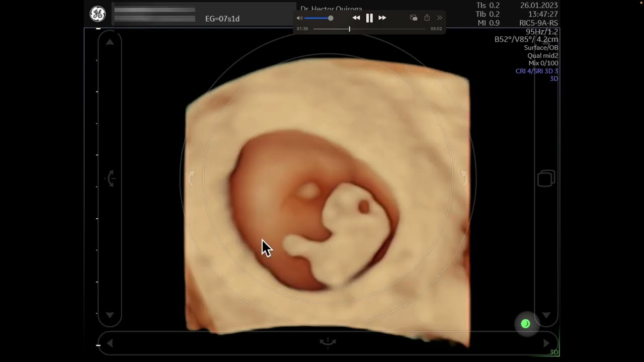Click the GE logo
This screenshot has width=644, height=362.
point(98,14)
